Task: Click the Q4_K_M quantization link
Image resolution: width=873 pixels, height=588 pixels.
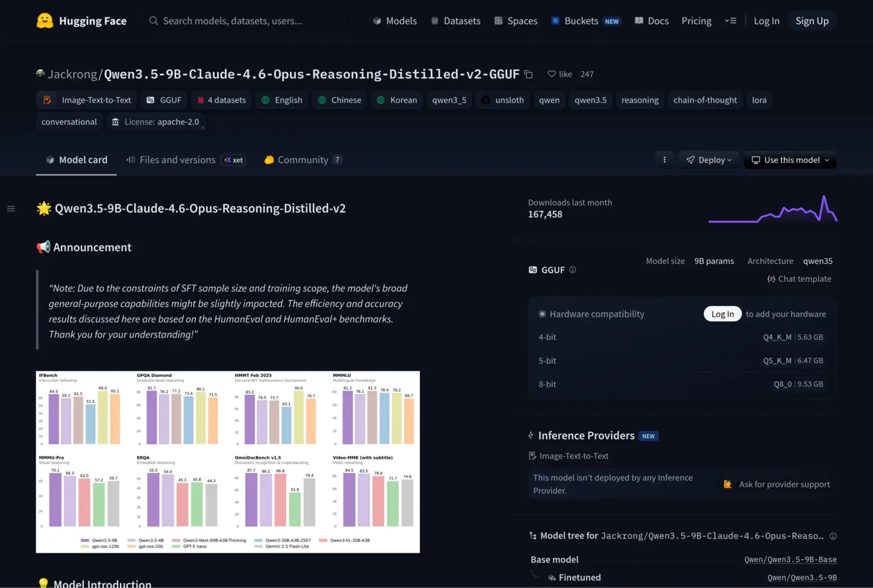Action: tap(777, 336)
